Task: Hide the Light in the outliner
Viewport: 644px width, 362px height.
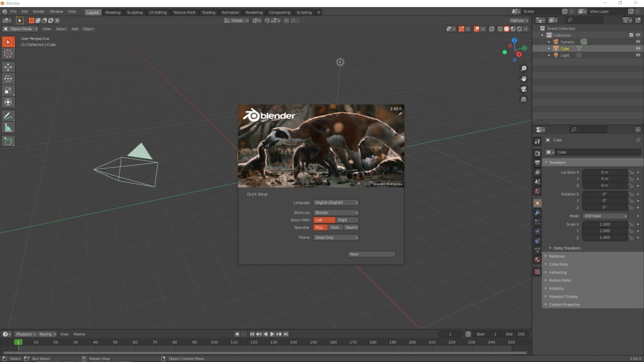Action: tap(638, 55)
